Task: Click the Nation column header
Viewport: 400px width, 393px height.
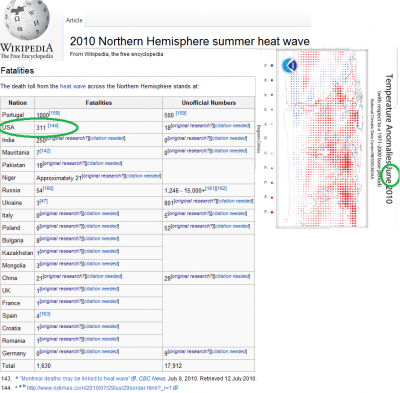Action: point(17,103)
